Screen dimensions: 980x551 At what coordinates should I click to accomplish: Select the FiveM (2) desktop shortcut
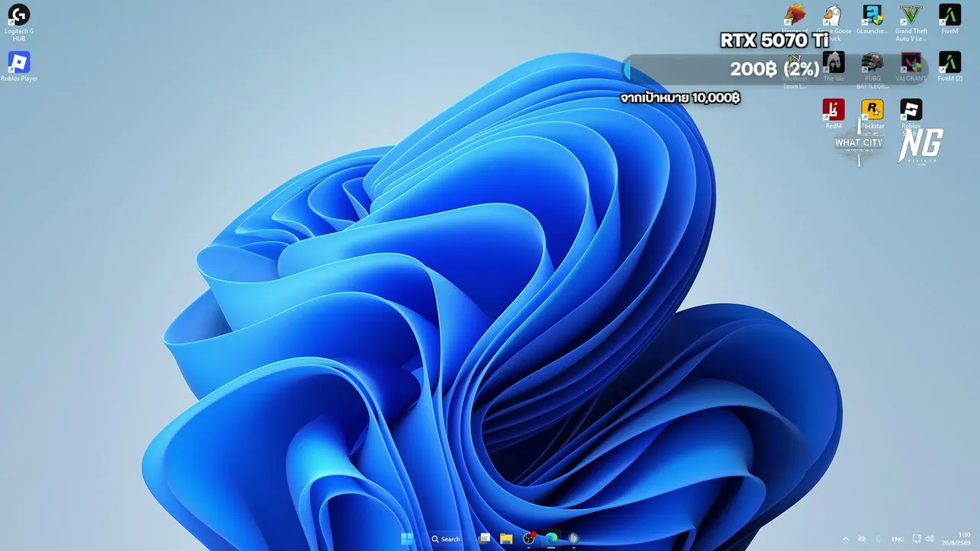point(949,67)
